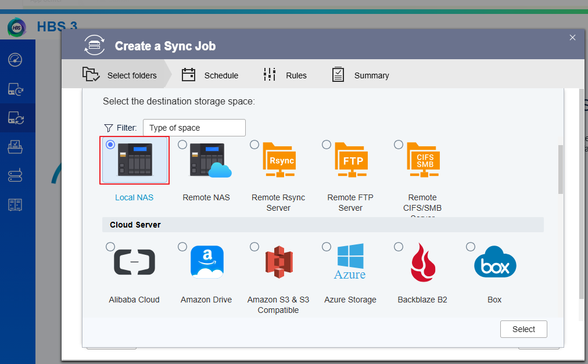Screen dimensions: 588x364
Task: Click the Amazon Drive logo
Action: point(207,262)
